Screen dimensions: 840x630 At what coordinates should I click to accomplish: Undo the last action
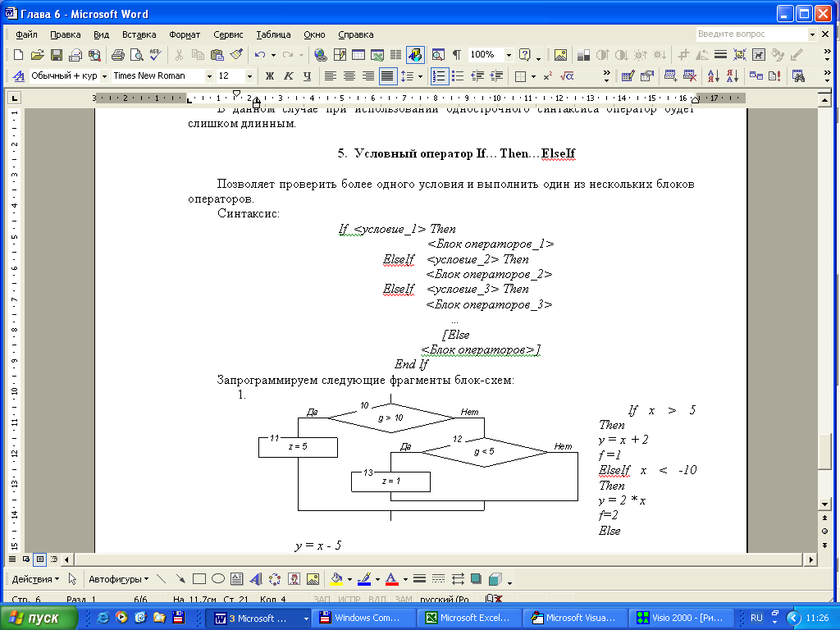(x=260, y=55)
